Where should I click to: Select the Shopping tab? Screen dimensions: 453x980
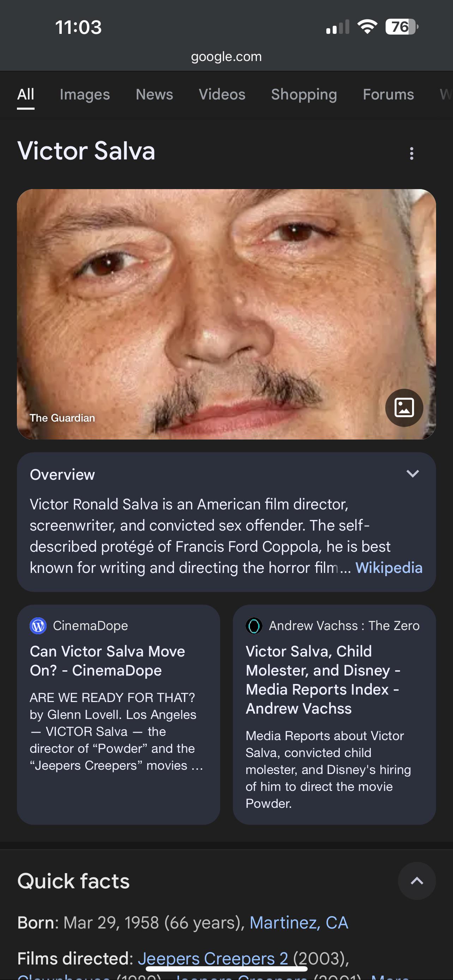(x=303, y=94)
